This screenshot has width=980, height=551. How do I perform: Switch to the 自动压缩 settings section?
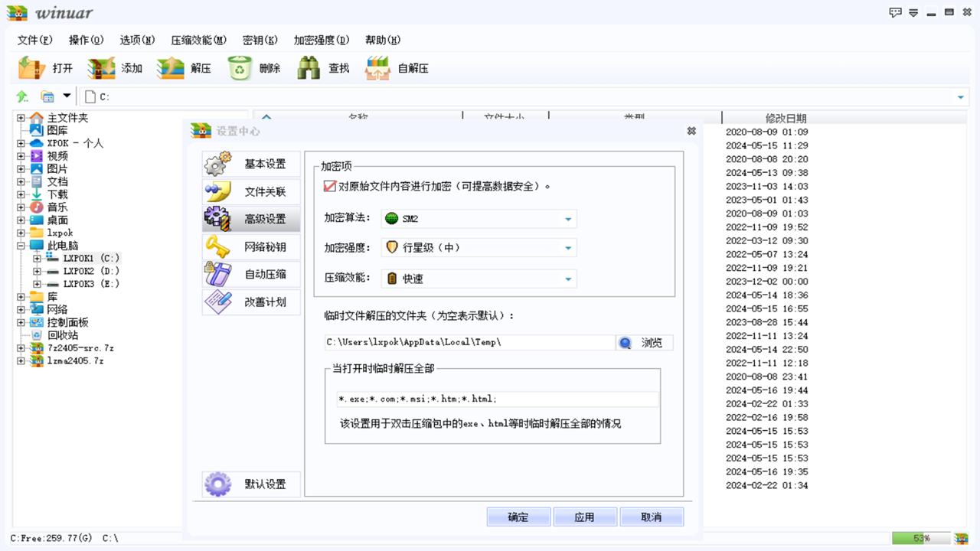[250, 274]
